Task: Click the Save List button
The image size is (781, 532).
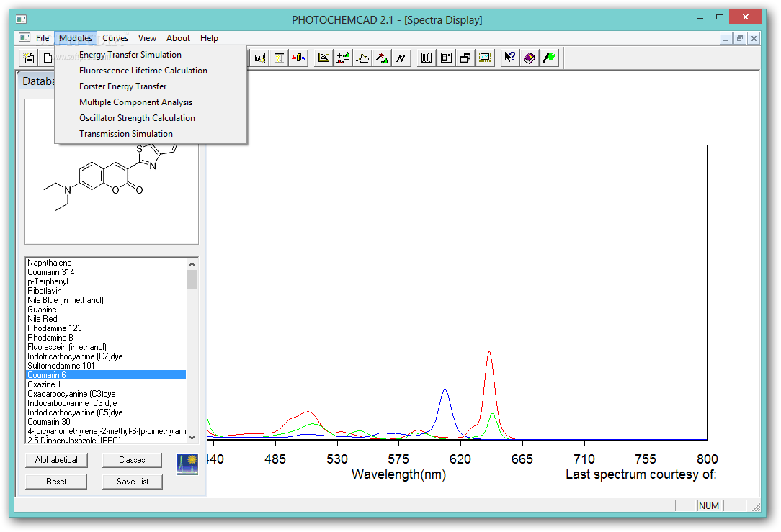Action: point(133,481)
